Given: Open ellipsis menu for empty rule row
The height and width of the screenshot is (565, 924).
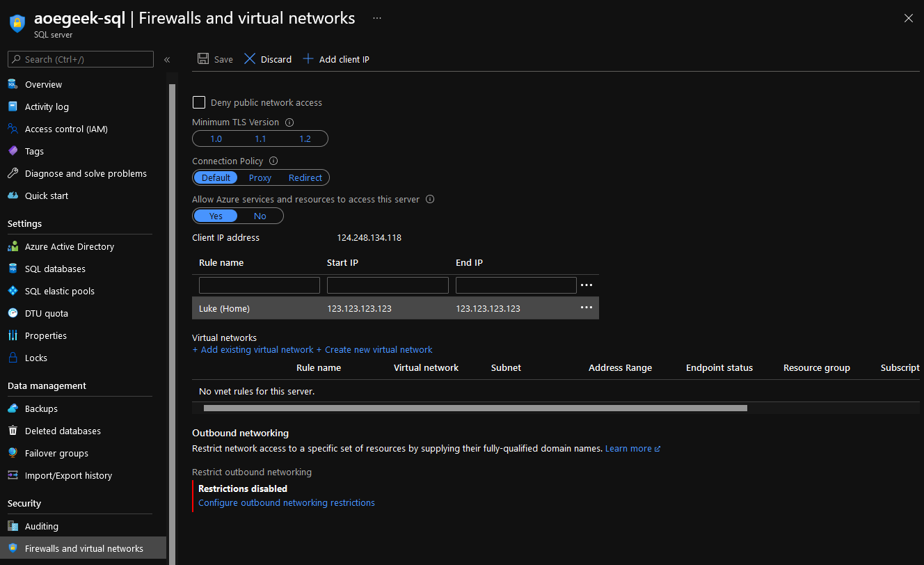Looking at the screenshot, I should click(587, 285).
